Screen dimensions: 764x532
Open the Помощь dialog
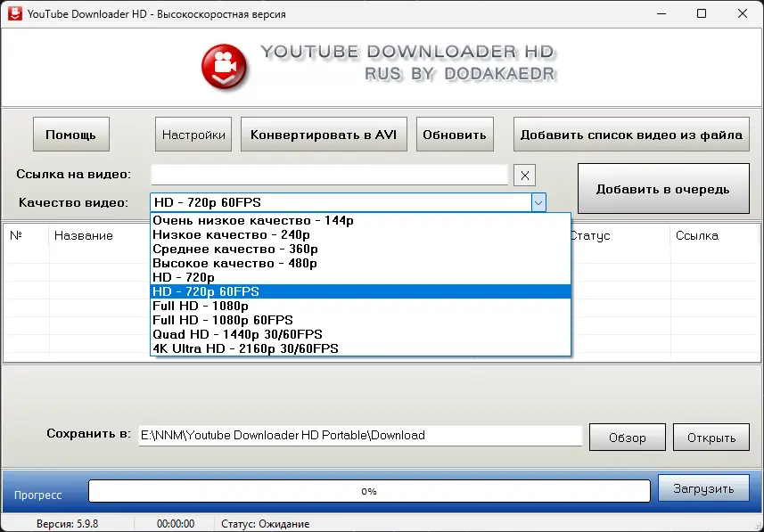tap(70, 134)
